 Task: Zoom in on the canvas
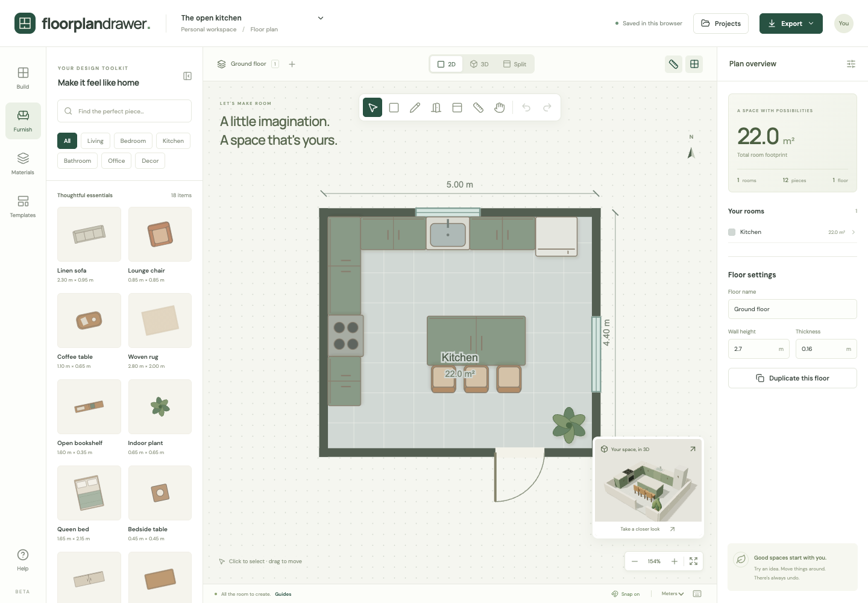pos(675,561)
